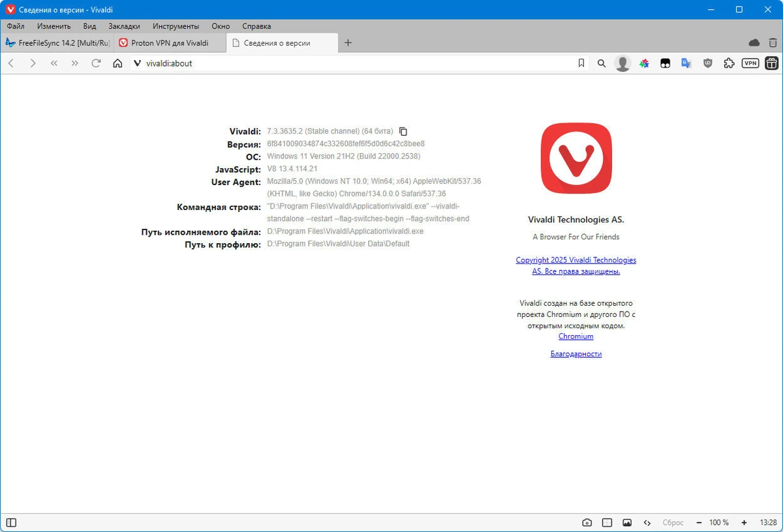Click the Vivaldi site info icon in address bar
783x532 pixels.
tap(137, 63)
